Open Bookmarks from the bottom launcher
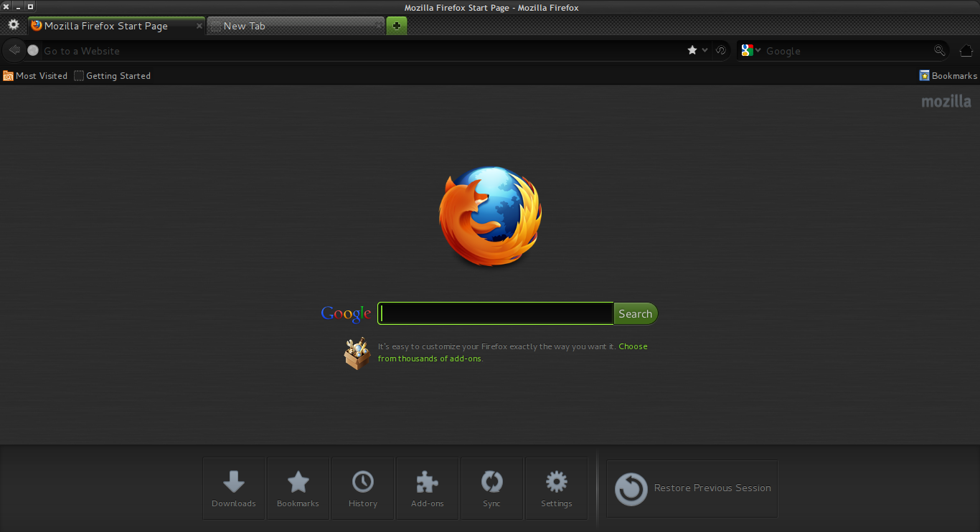 [x=298, y=488]
